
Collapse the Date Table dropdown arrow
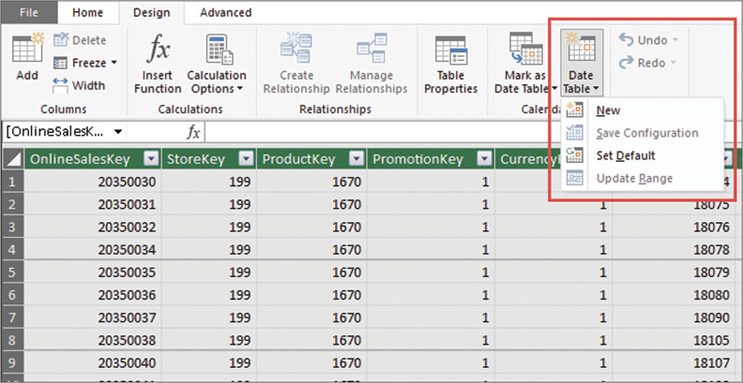click(x=596, y=89)
